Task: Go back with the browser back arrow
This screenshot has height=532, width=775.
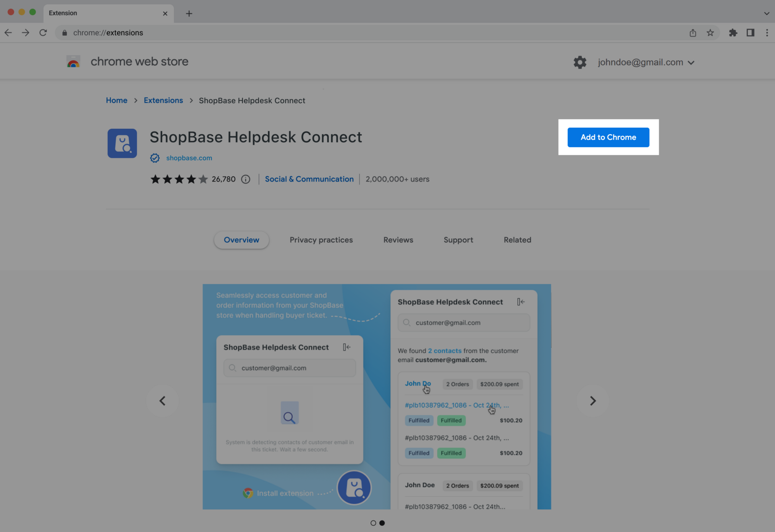Action: tap(8, 32)
